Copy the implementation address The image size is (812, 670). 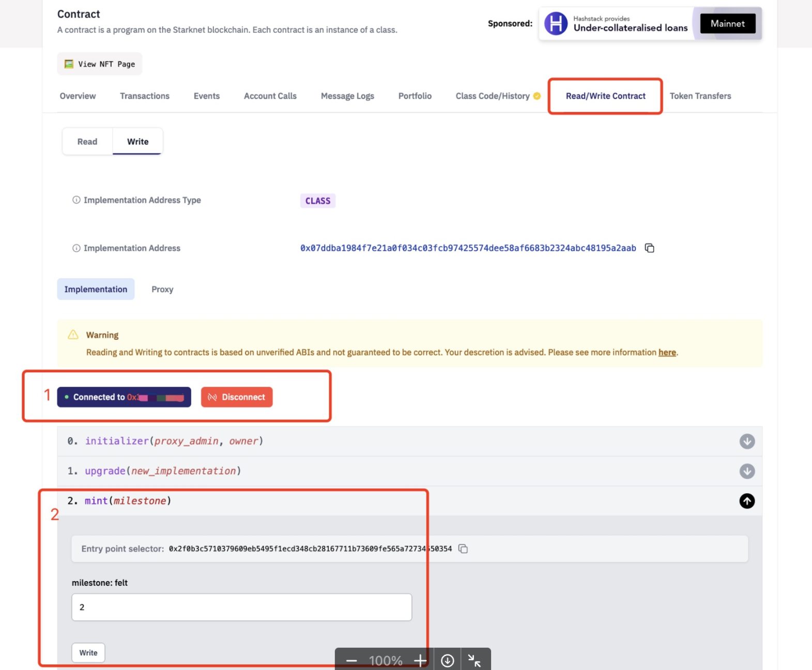(x=650, y=248)
